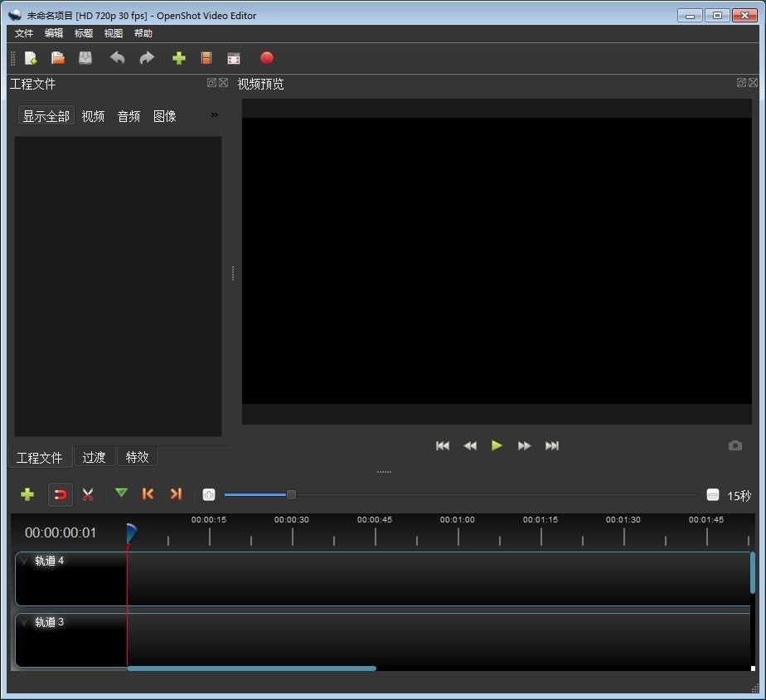Save the current project

click(x=85, y=58)
